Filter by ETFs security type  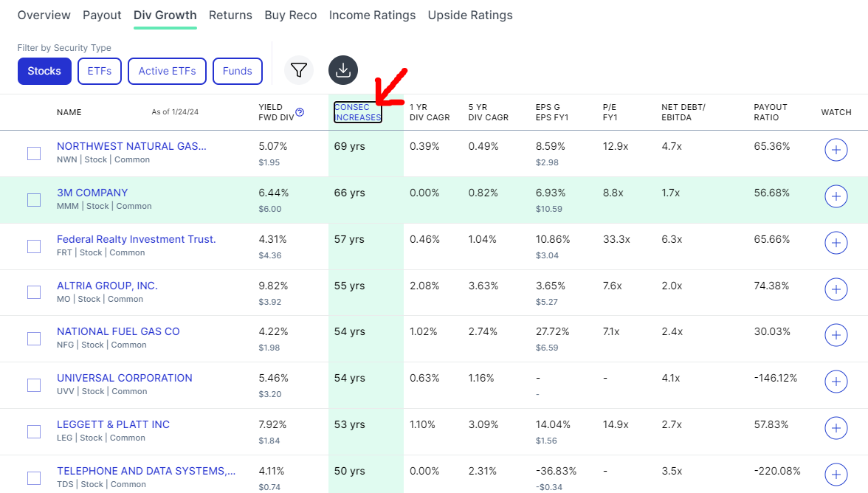pyautogui.click(x=100, y=72)
